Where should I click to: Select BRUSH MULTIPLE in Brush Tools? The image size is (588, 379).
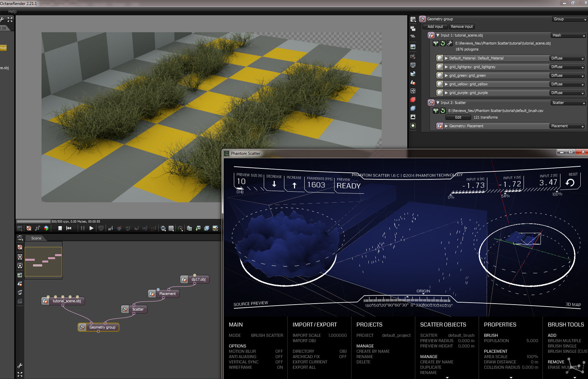(x=564, y=340)
